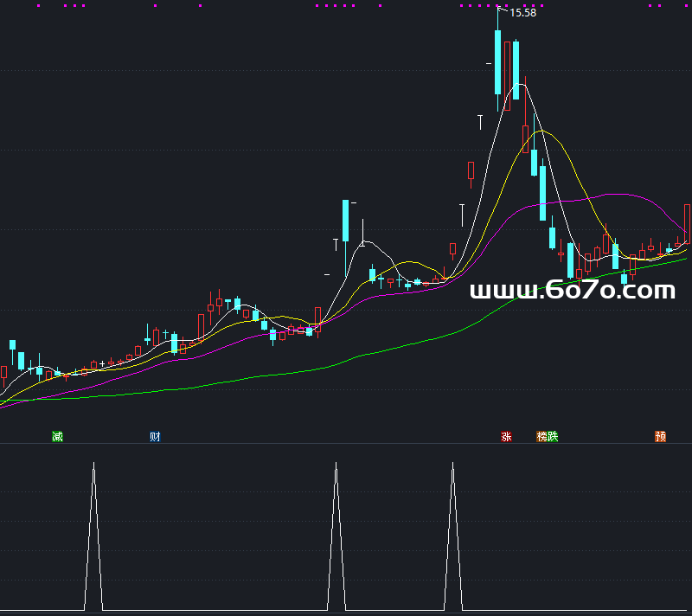Screen dimensions: 692x616
Task: Click the 15.58 high price label
Action: pyautogui.click(x=523, y=13)
